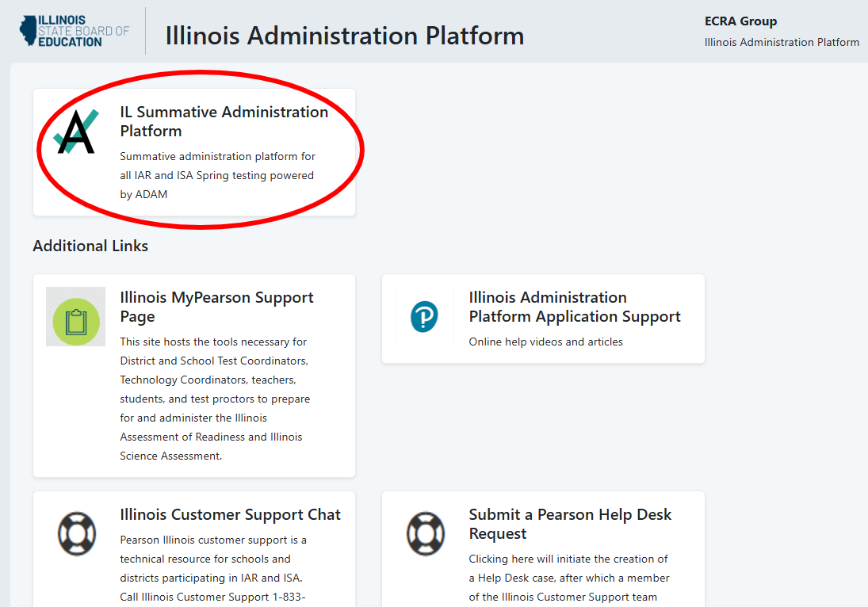Image resolution: width=868 pixels, height=607 pixels.
Task: Open Submit a Pearson Help Desk Request title
Action: coord(570,524)
